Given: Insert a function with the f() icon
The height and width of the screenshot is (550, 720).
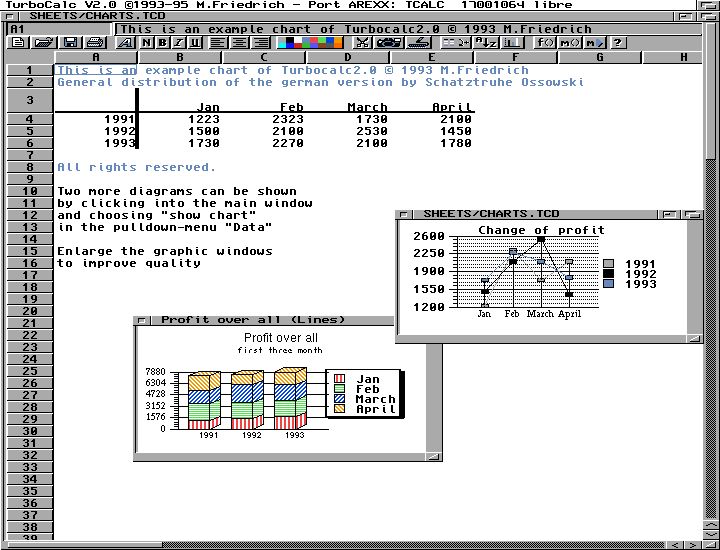Looking at the screenshot, I should pyautogui.click(x=545, y=43).
